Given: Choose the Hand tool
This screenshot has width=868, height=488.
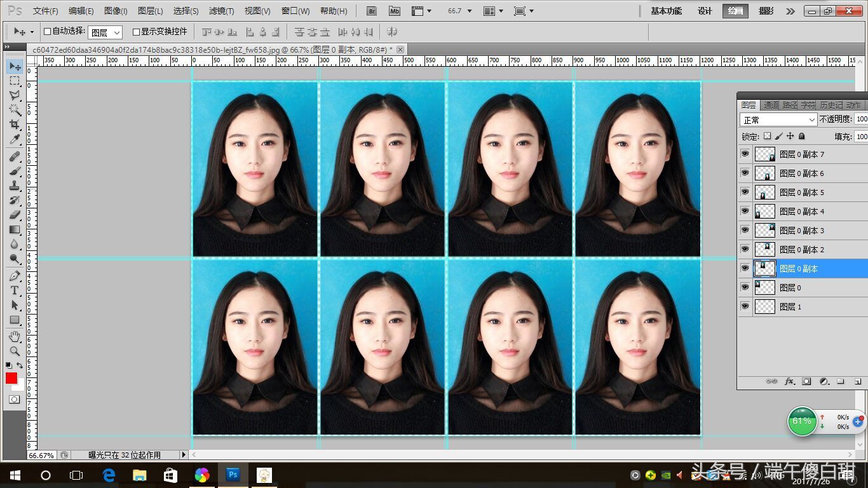Looking at the screenshot, I should point(15,336).
